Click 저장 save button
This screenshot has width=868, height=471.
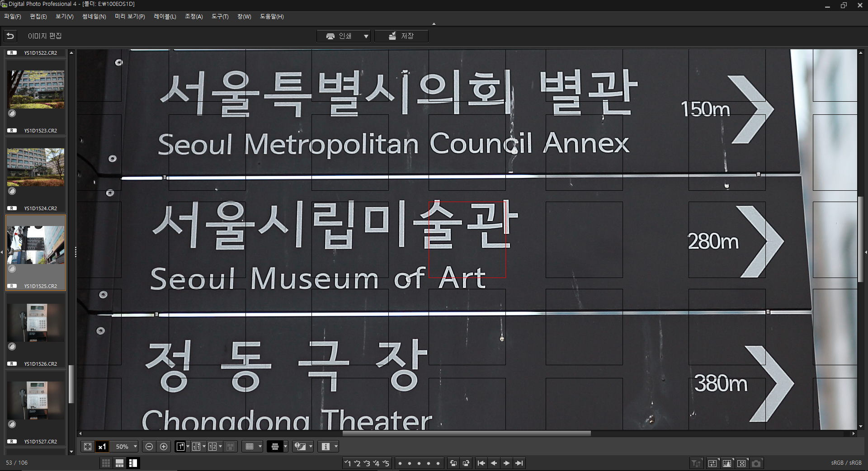401,36
